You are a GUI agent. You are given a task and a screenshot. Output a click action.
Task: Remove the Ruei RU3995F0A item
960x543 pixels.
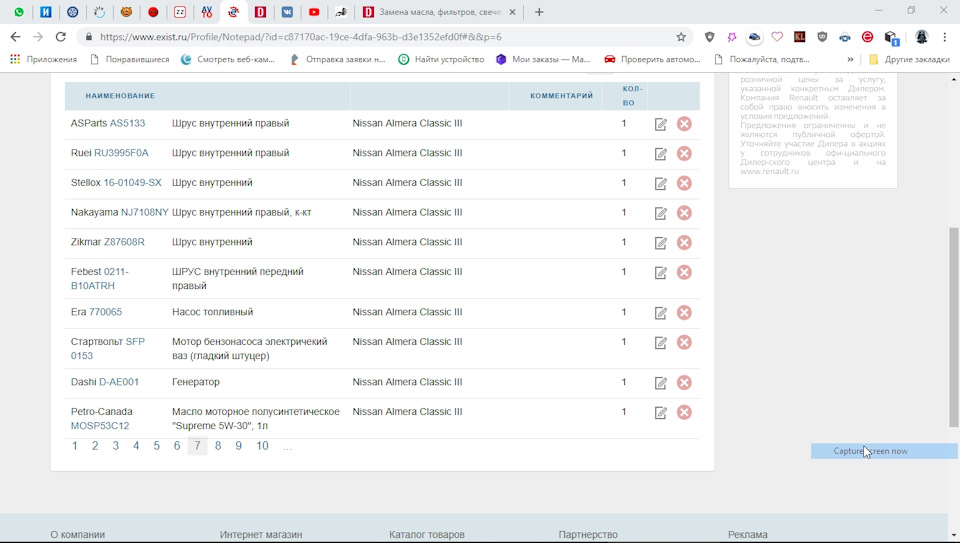point(684,153)
